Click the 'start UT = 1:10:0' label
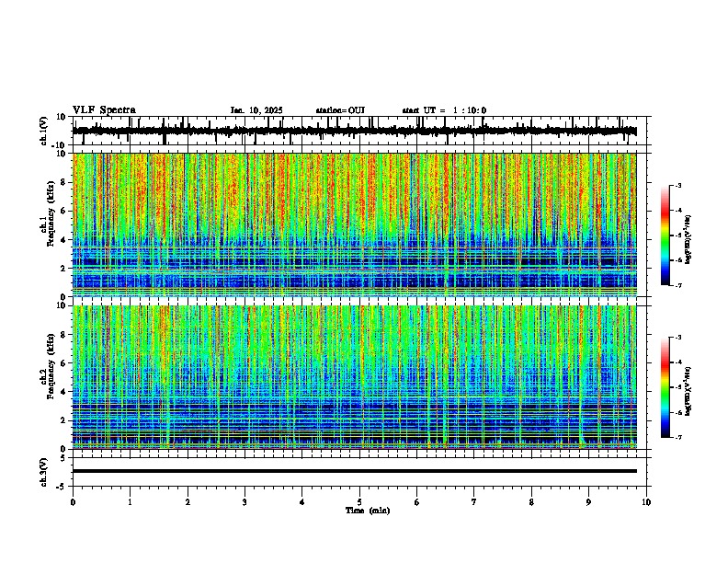The width and height of the screenshot is (728, 563). [x=444, y=110]
